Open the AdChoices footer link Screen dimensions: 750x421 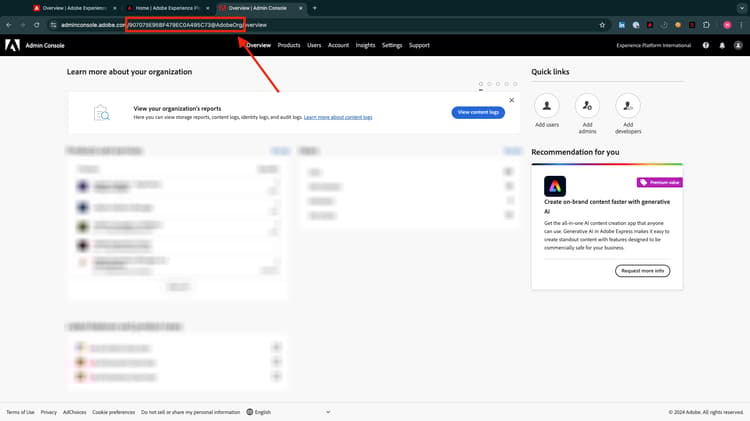click(75, 412)
